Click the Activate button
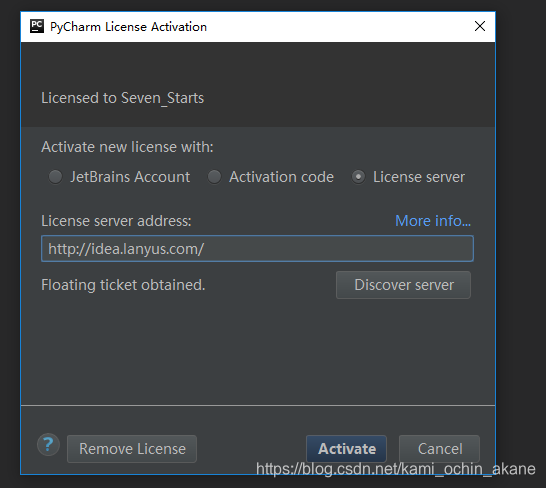Screen dimensions: 546x488 (346, 449)
